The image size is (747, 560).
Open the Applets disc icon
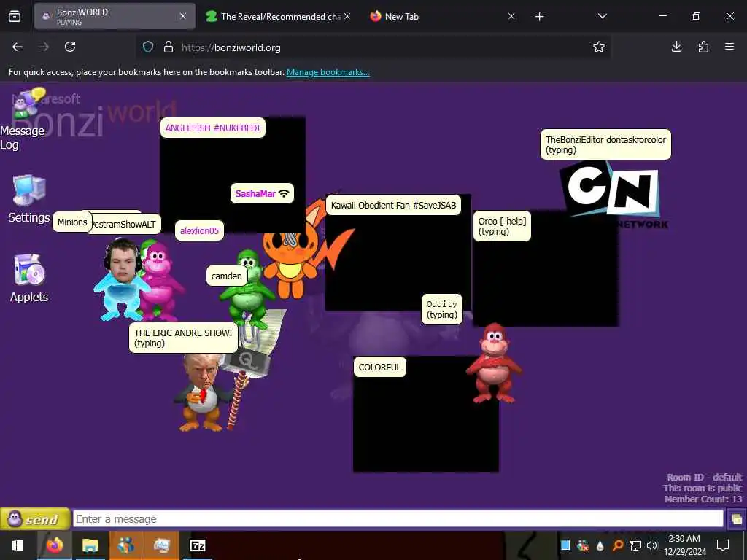(x=29, y=270)
